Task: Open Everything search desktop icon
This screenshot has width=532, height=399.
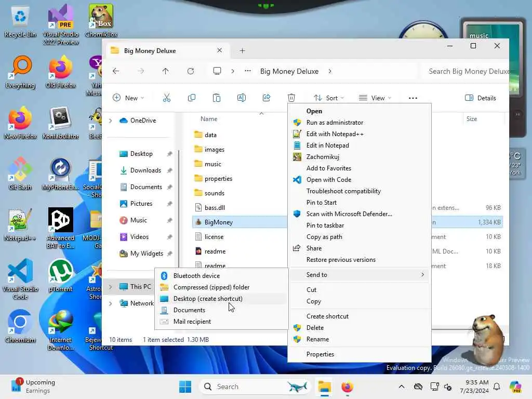Action: (20, 72)
